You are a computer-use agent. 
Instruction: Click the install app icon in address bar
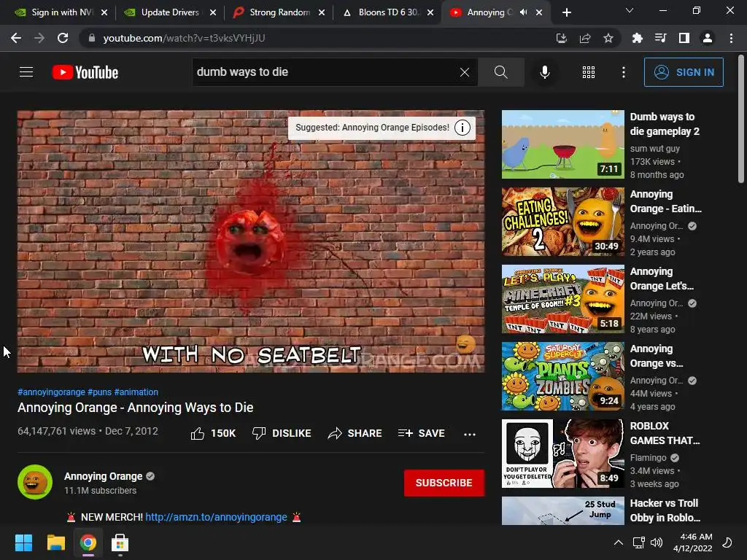(562, 38)
